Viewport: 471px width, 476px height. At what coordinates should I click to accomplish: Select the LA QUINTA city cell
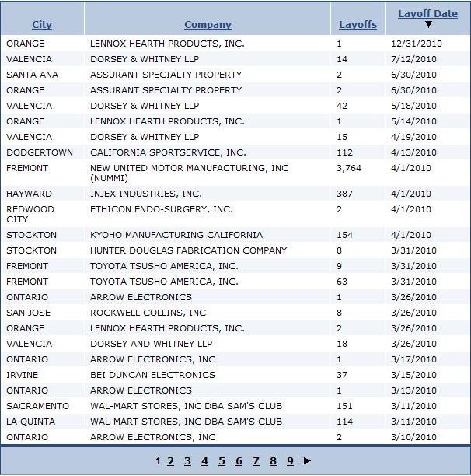point(30,422)
